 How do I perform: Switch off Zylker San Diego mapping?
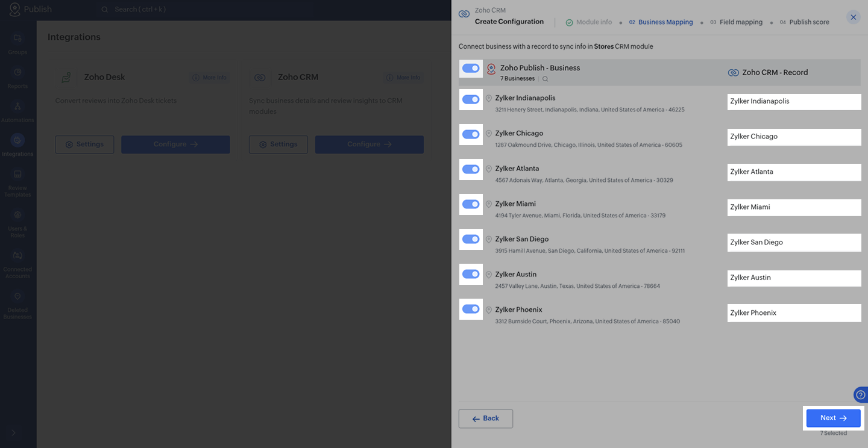pyautogui.click(x=471, y=239)
